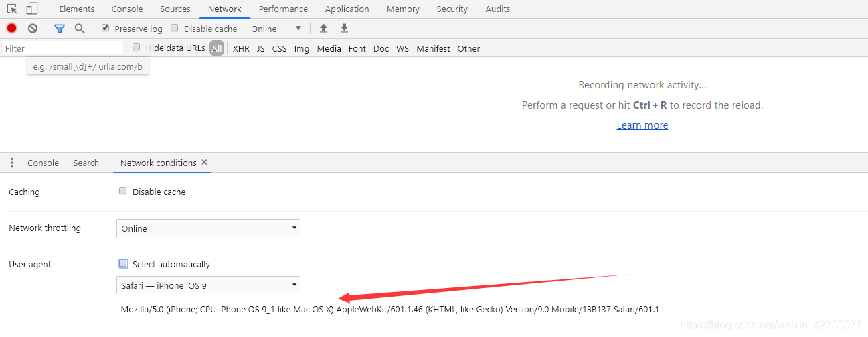Tick Disable cache under Caching section
The image size is (868, 337).
tap(123, 191)
